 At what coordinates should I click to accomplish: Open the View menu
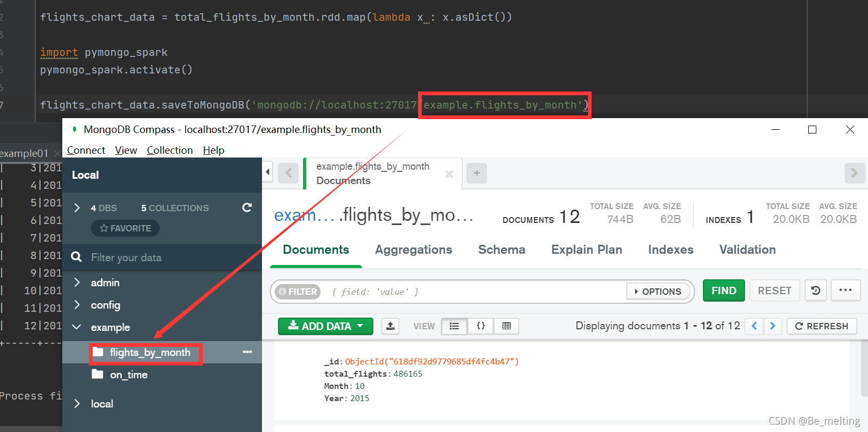point(126,151)
